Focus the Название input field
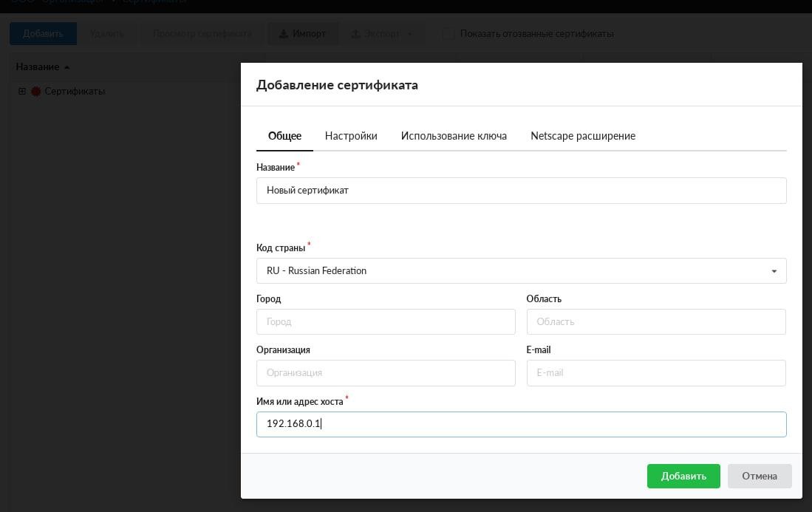 [x=521, y=191]
